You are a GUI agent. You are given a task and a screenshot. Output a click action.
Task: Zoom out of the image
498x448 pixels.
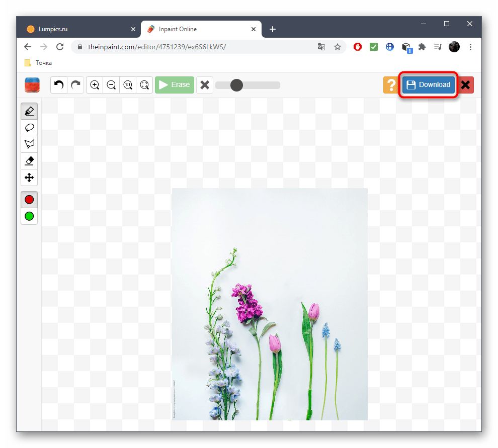111,85
